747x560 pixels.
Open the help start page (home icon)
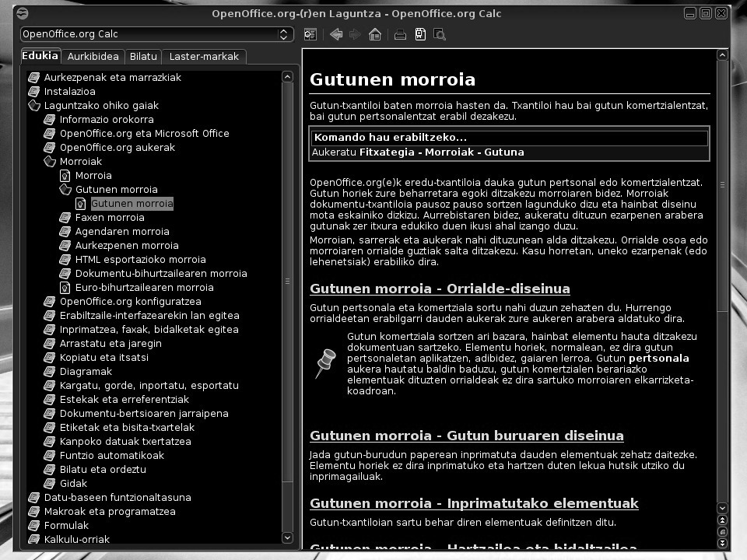point(375,34)
